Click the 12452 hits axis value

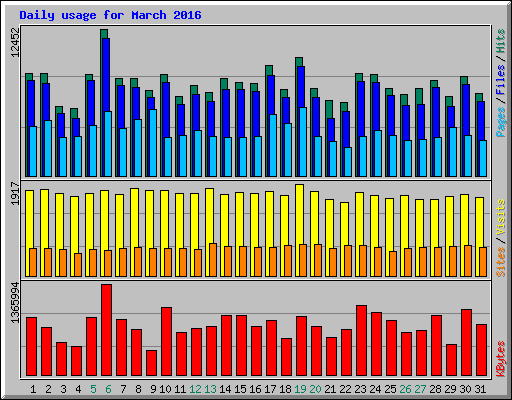[15, 42]
